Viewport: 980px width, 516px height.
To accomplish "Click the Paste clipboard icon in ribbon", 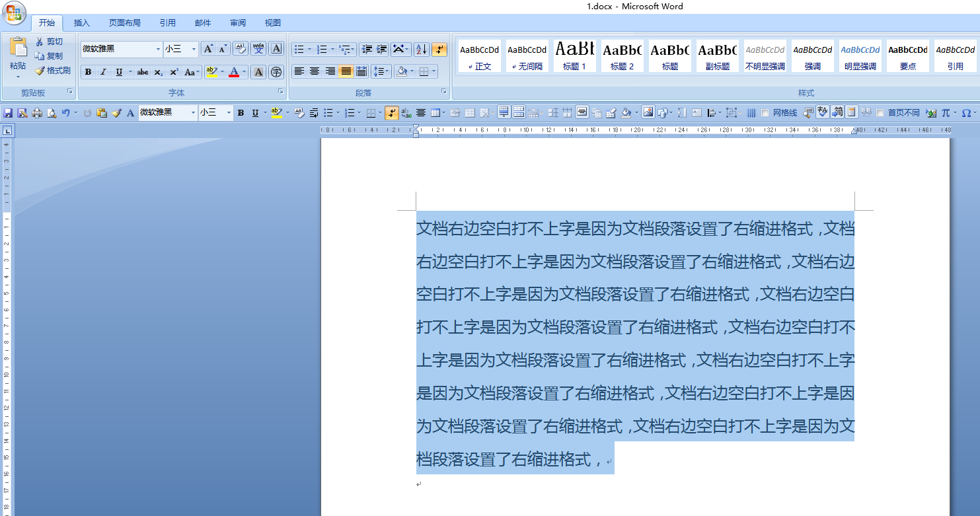I will [18, 47].
